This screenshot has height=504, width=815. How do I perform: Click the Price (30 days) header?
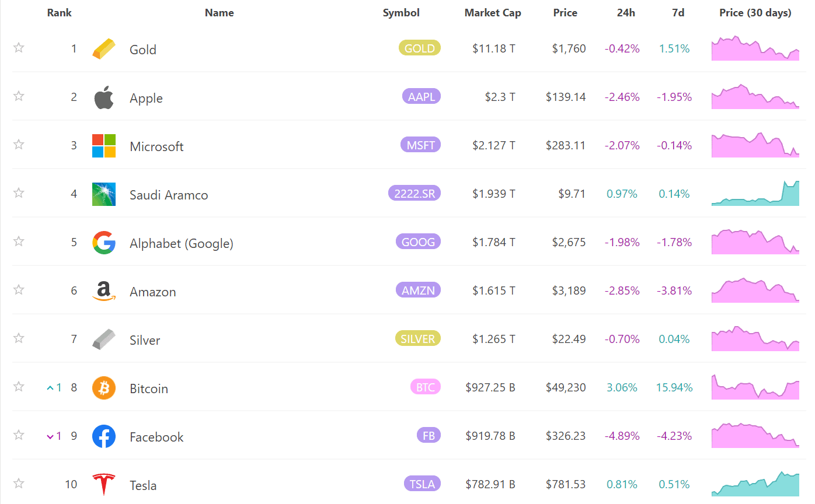[x=755, y=13]
